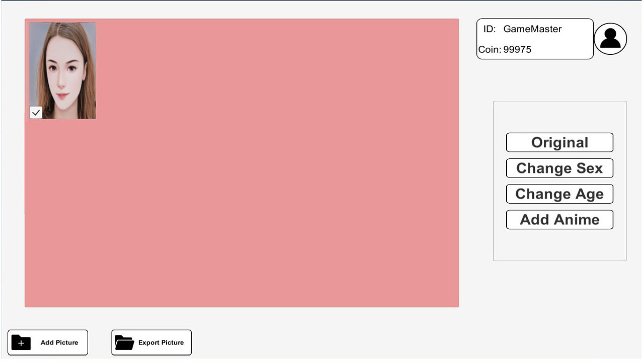644x362 pixels.
Task: Click the Export Picture text label
Action: [x=161, y=342]
